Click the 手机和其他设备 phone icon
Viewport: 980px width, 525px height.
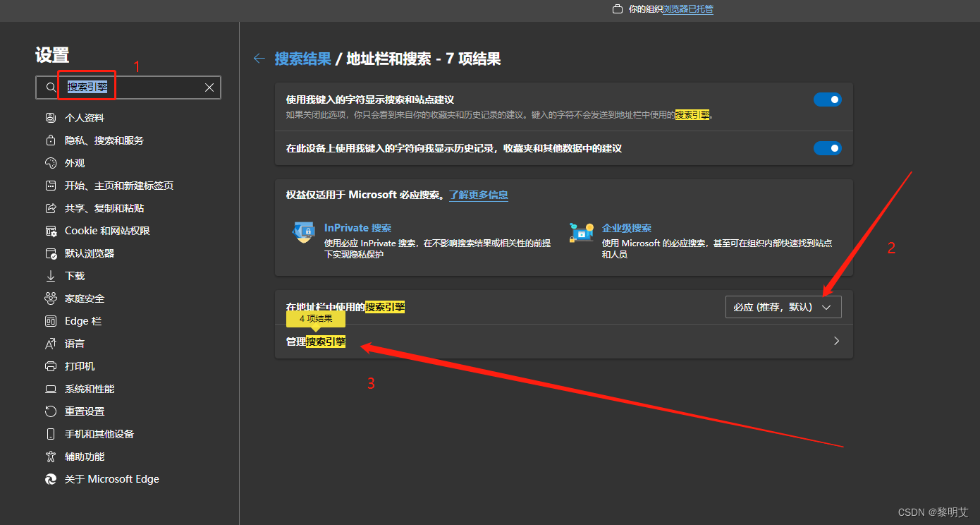click(x=51, y=434)
